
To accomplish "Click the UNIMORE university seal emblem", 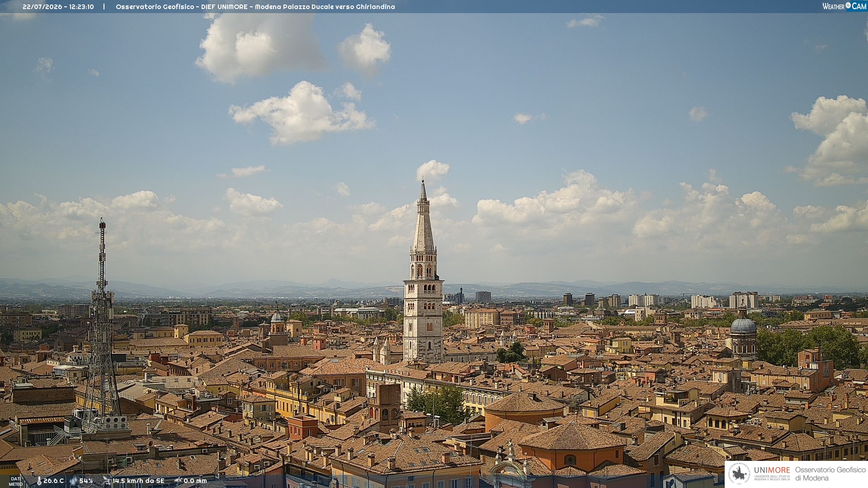I will click(739, 474).
